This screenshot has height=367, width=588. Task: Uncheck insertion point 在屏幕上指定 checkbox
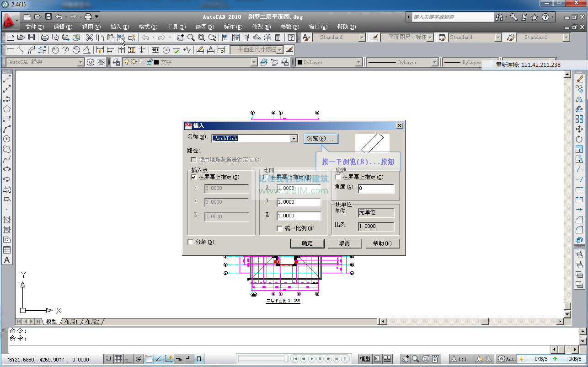click(x=193, y=177)
